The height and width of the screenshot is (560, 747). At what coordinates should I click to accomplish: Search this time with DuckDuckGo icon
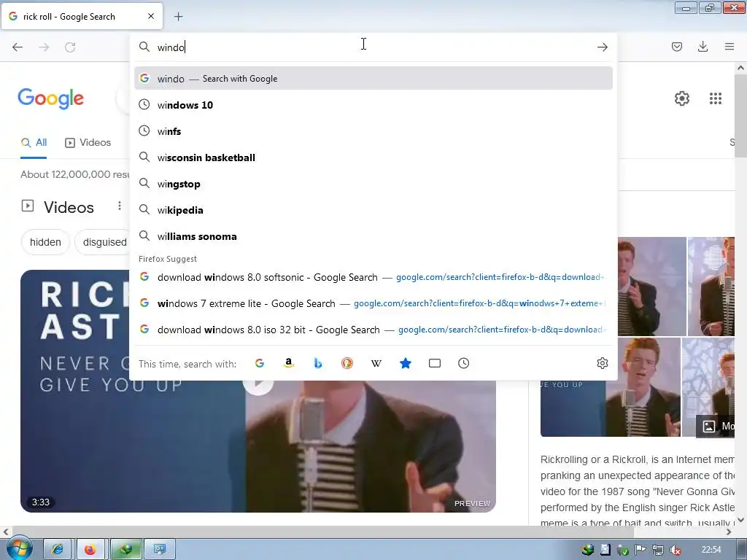click(x=347, y=363)
